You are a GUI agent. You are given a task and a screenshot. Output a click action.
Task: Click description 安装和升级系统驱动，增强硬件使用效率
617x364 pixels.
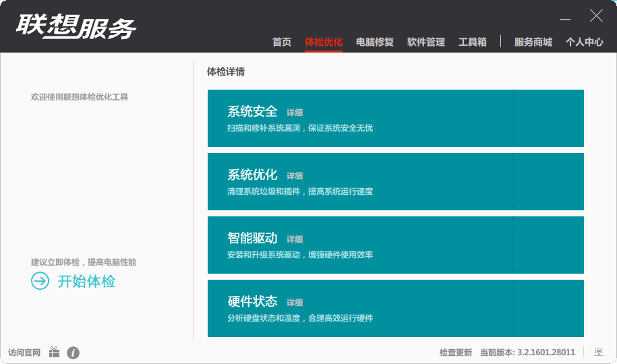300,255
